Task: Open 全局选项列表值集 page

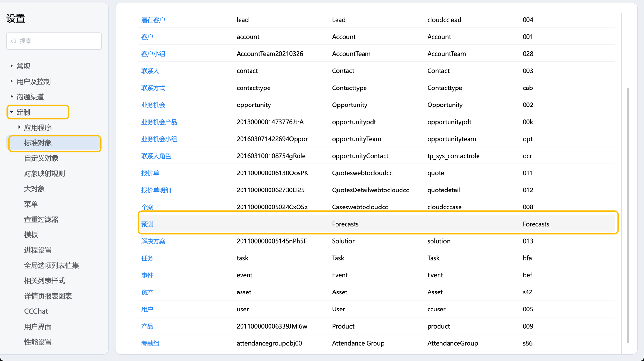Action: 52,265
